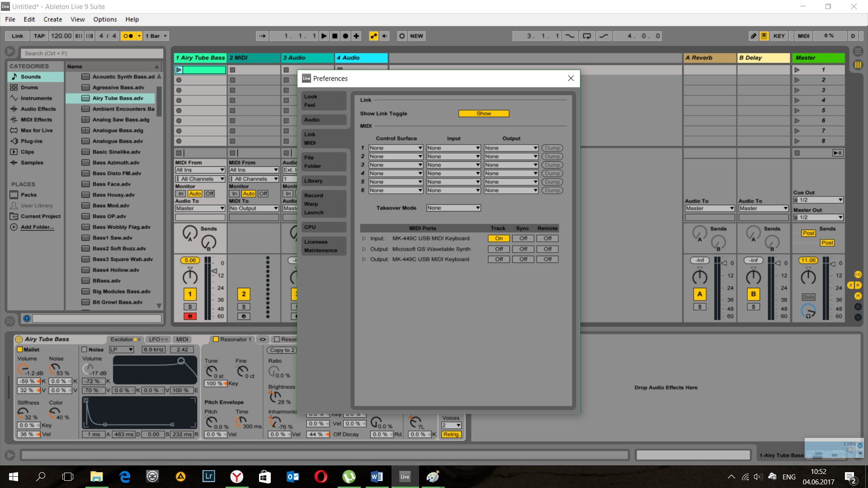Open Control Surface 1 dropdown

[396, 148]
